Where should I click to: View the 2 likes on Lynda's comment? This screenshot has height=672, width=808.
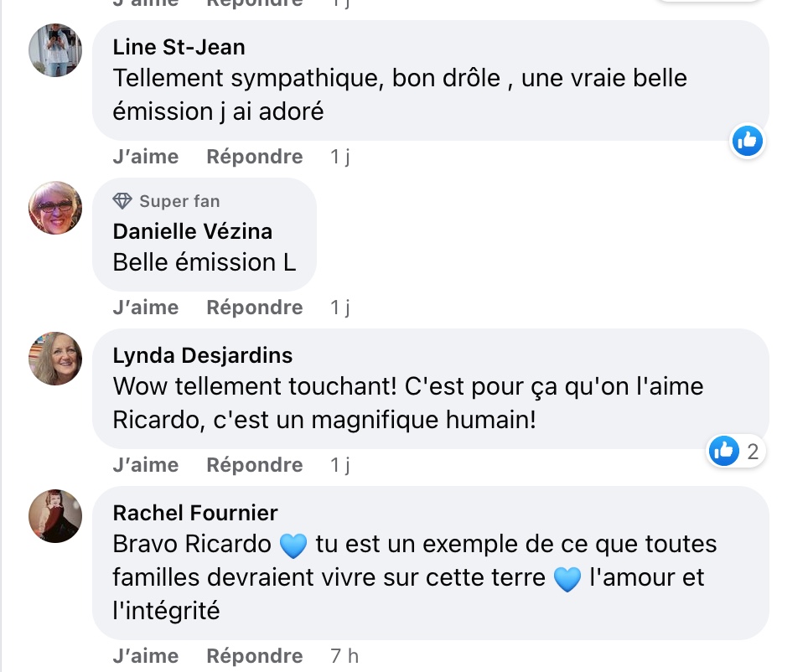point(735,451)
